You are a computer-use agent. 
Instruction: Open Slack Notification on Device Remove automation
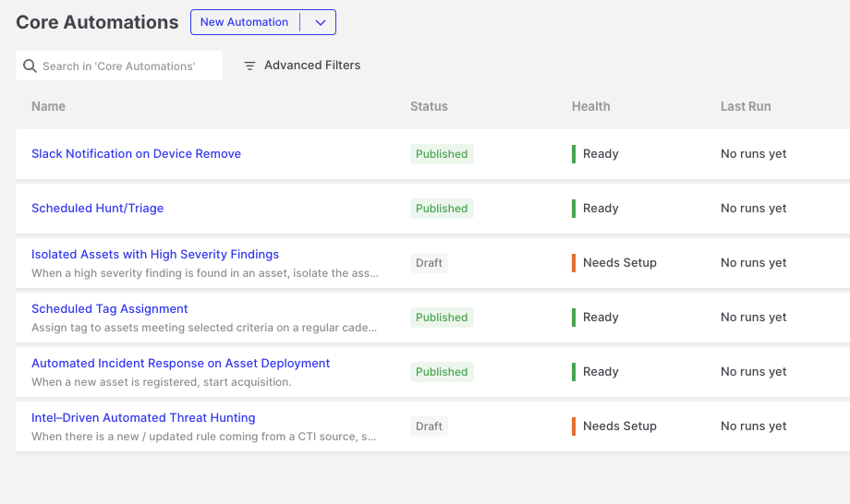coord(136,154)
